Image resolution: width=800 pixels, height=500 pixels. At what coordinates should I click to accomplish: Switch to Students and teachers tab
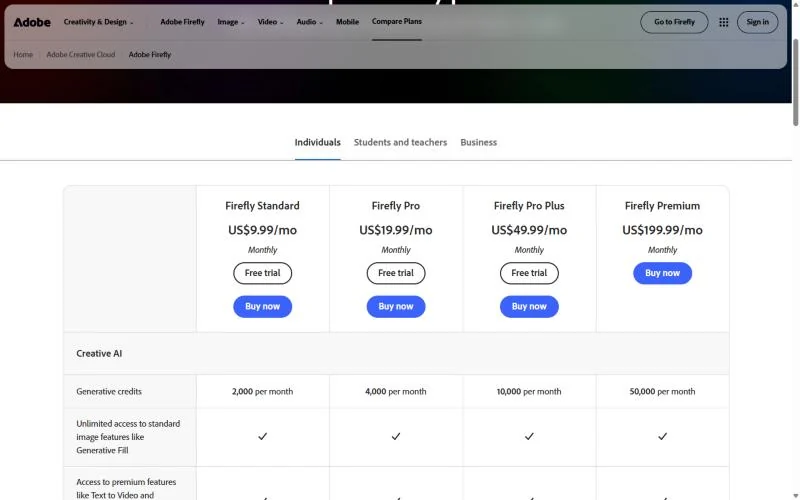(x=400, y=142)
